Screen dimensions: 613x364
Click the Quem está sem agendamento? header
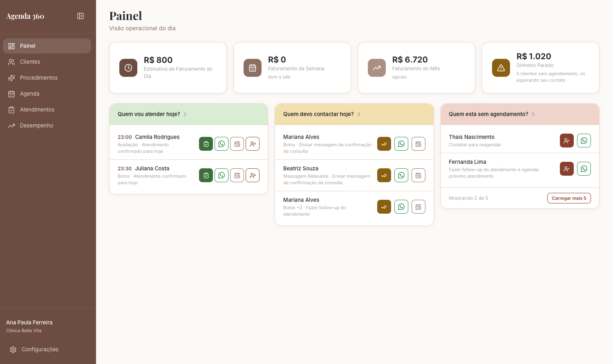520,114
